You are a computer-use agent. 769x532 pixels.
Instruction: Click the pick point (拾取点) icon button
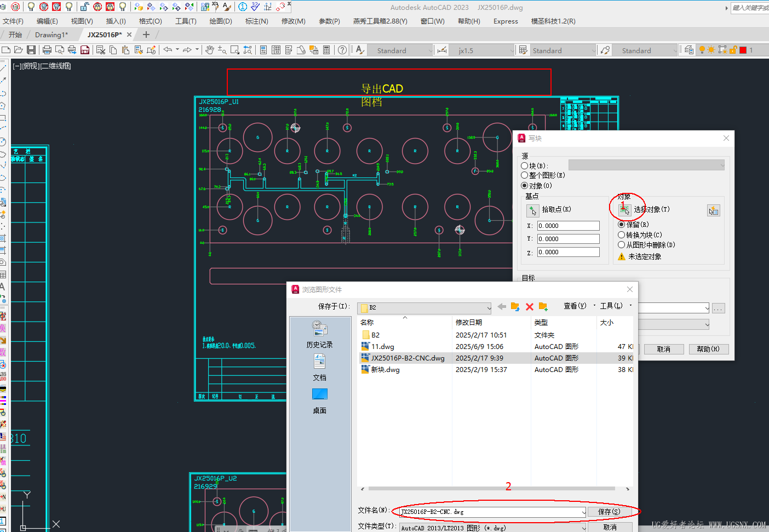pyautogui.click(x=533, y=210)
